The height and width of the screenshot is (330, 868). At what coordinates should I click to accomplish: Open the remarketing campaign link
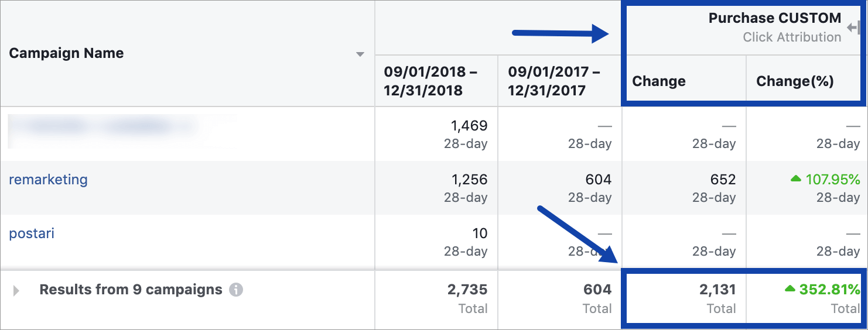[48, 180]
